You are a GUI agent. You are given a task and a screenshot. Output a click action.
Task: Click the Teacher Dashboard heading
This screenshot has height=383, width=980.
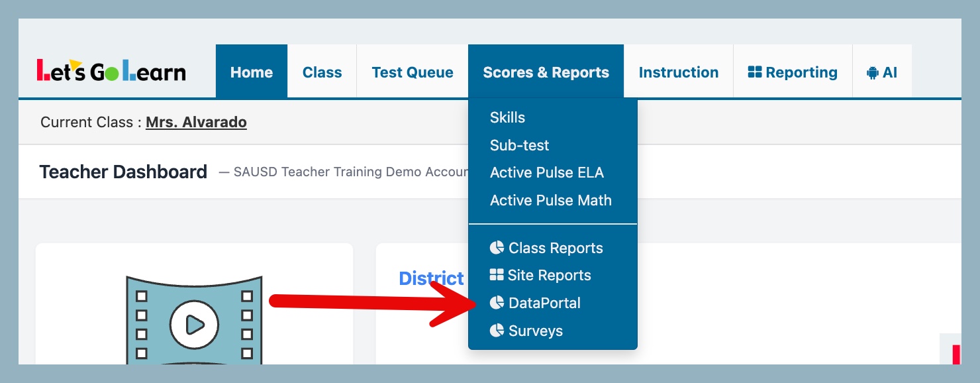pos(123,172)
